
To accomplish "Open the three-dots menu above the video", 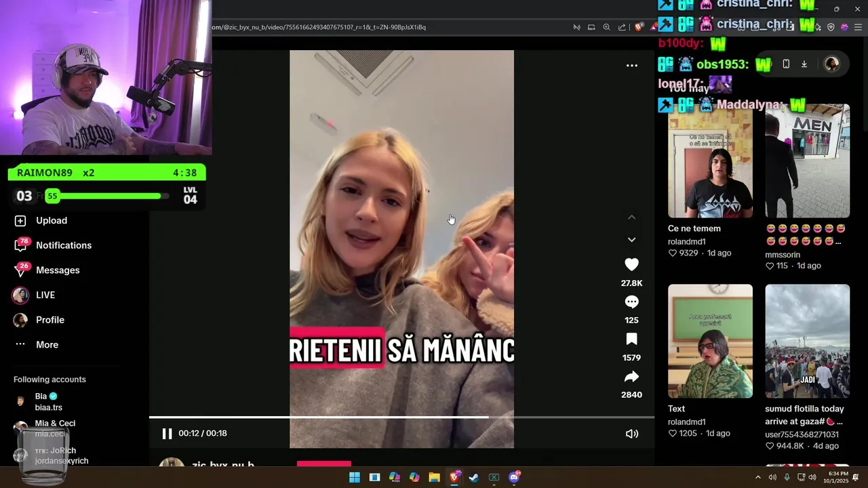I will click(631, 66).
